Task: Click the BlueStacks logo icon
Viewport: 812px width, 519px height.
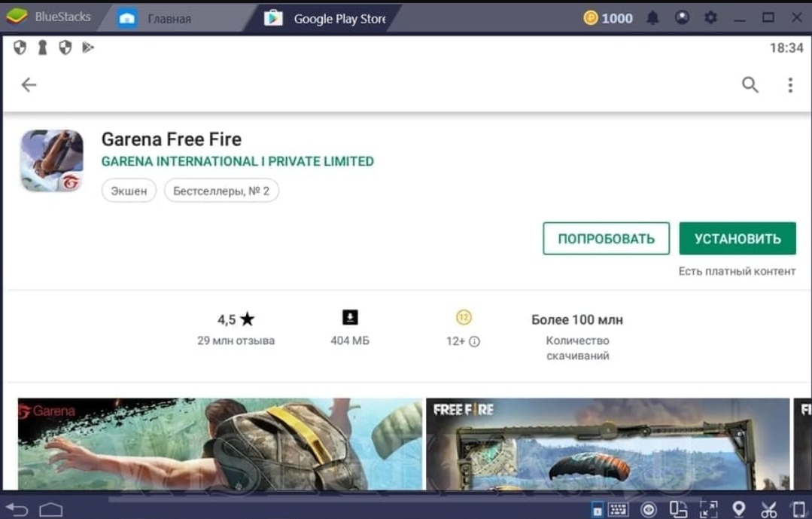Action: click(17, 16)
